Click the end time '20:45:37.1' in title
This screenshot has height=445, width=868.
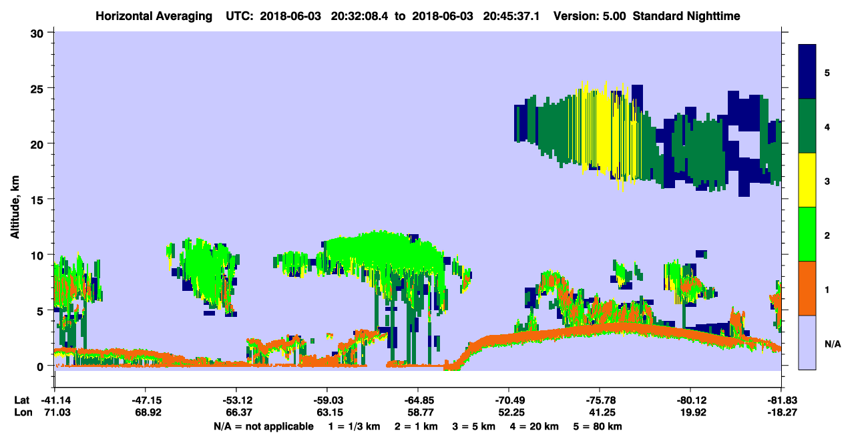512,15
